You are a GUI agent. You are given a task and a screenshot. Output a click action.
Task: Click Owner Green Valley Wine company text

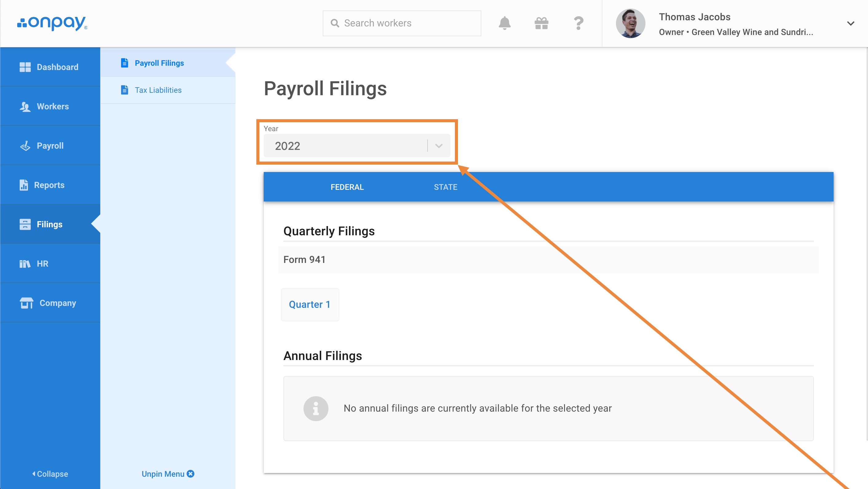736,32
